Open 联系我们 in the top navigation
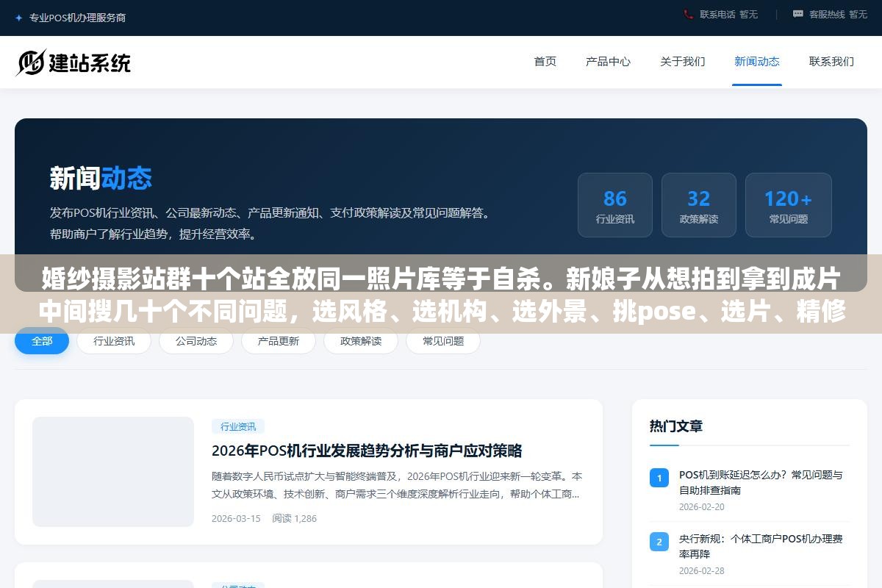Image resolution: width=882 pixels, height=588 pixels. (831, 62)
